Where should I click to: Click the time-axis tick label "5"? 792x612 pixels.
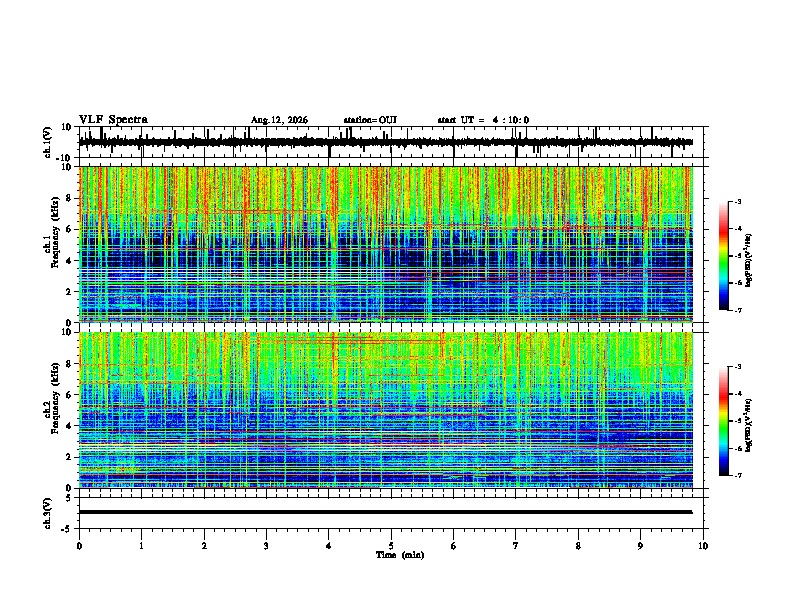(391, 546)
